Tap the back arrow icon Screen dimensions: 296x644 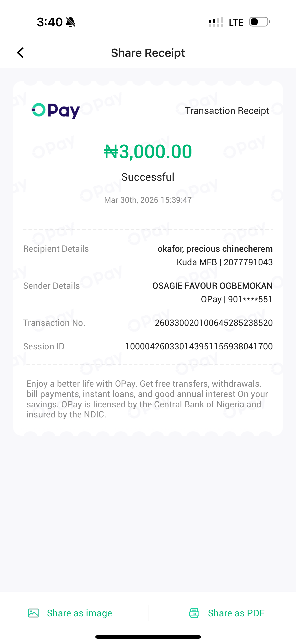pyautogui.click(x=20, y=53)
